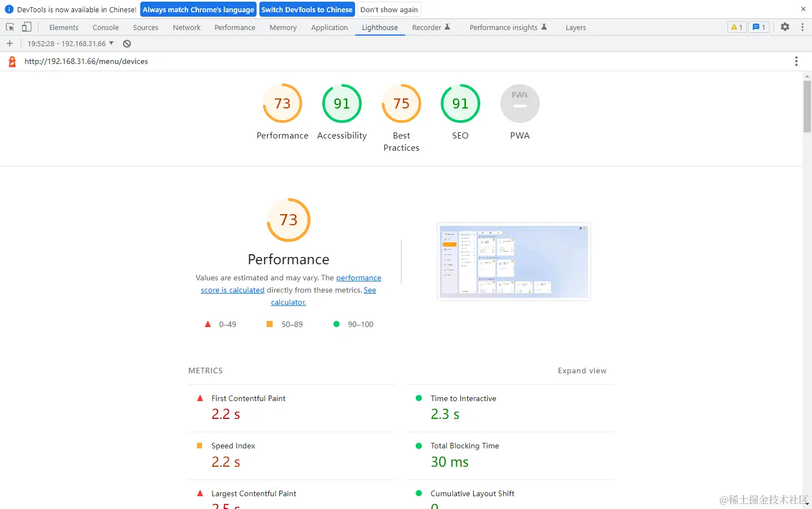Viewport: 812px width, 509px height.
Task: Click orange square beside Speed Index
Action: click(200, 446)
